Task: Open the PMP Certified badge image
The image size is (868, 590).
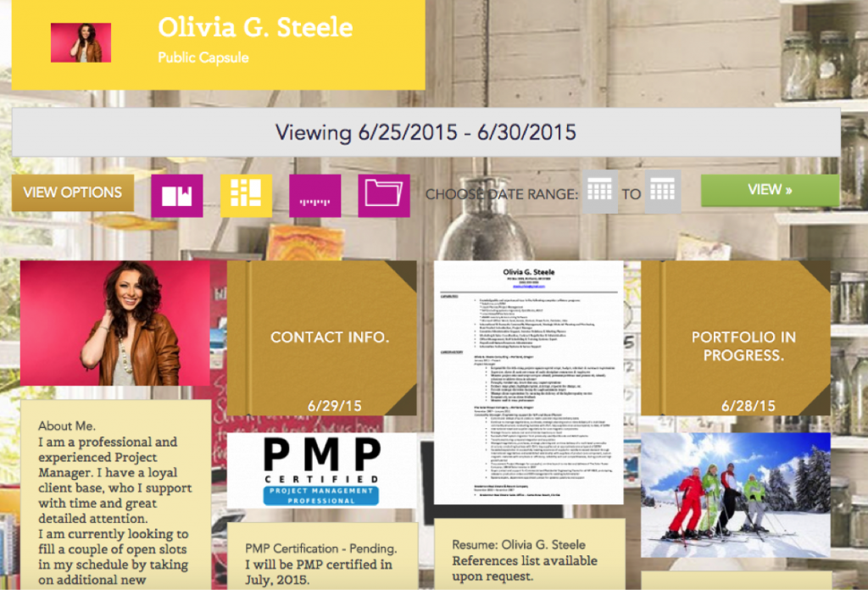Action: coord(321,471)
